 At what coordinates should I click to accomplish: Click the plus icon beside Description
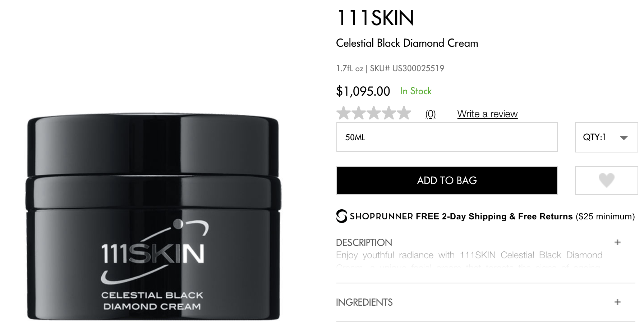(617, 242)
